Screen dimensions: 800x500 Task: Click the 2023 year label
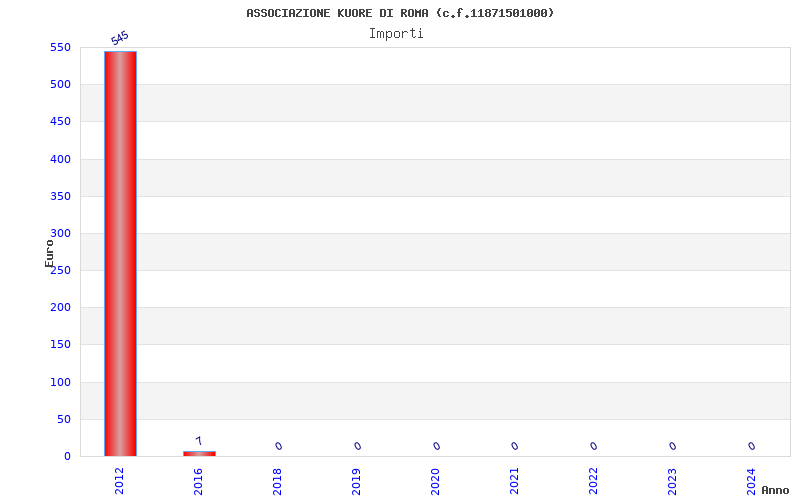[672, 481]
